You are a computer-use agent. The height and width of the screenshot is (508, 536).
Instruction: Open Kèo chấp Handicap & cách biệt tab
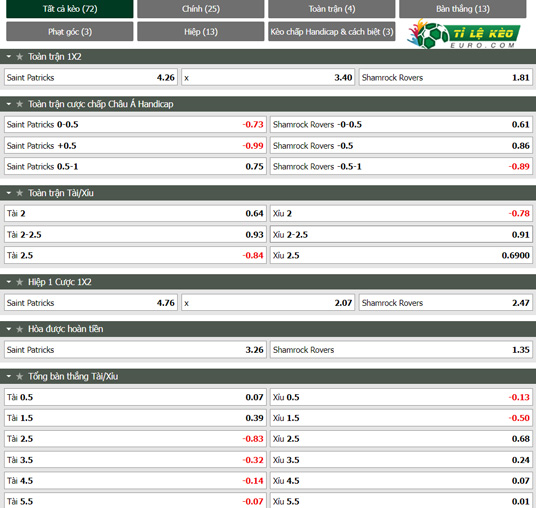click(x=332, y=31)
